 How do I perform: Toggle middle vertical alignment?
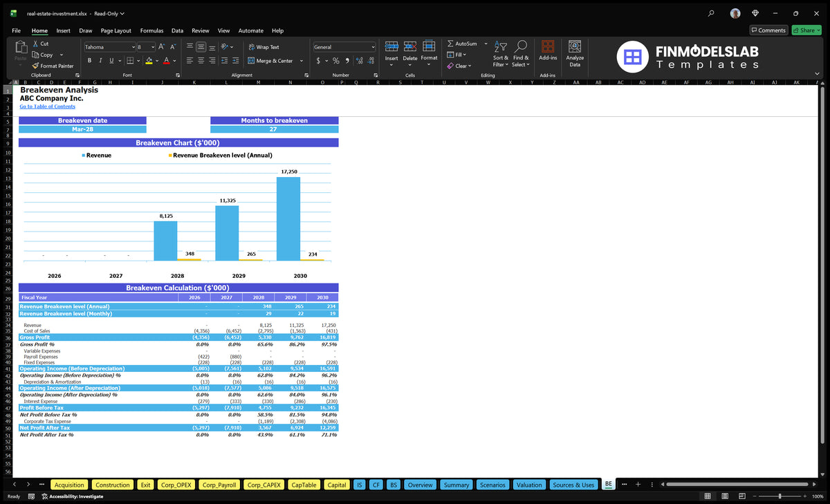pos(201,47)
